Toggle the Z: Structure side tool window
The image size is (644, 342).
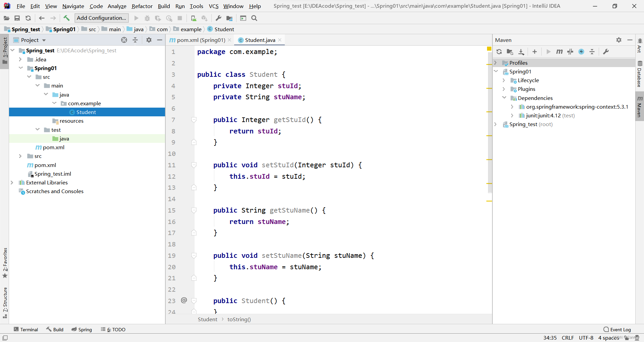tap(5, 302)
